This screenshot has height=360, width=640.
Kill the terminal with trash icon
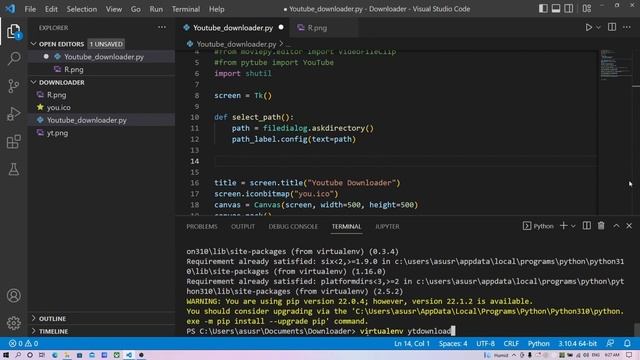click(601, 226)
